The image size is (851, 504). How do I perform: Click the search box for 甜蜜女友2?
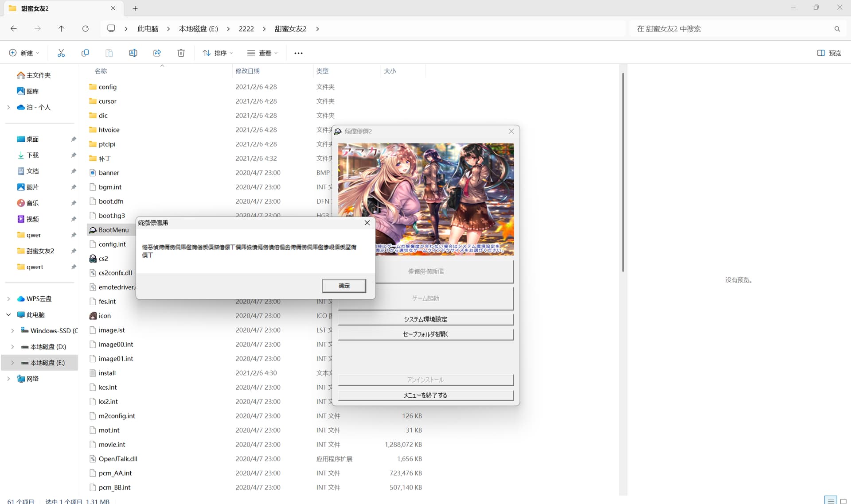coord(731,29)
